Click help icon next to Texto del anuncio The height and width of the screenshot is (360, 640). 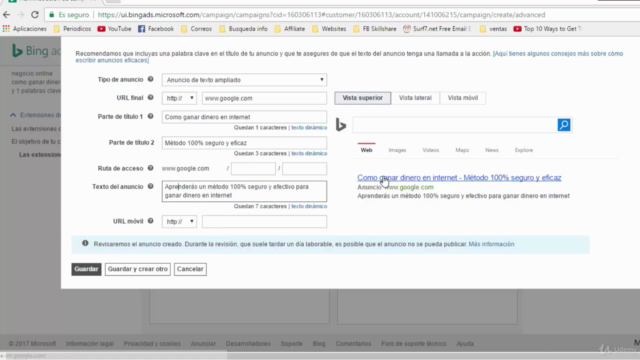pos(151,186)
